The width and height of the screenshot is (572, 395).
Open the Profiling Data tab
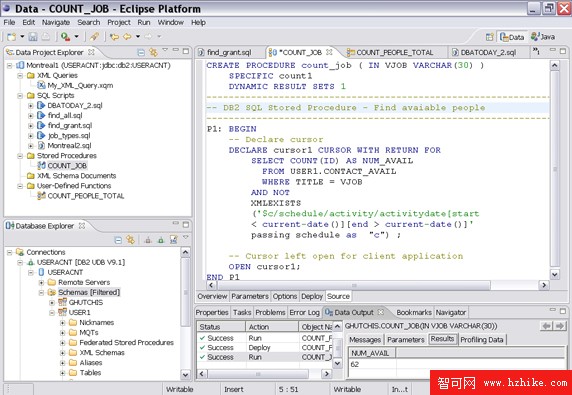[482, 340]
